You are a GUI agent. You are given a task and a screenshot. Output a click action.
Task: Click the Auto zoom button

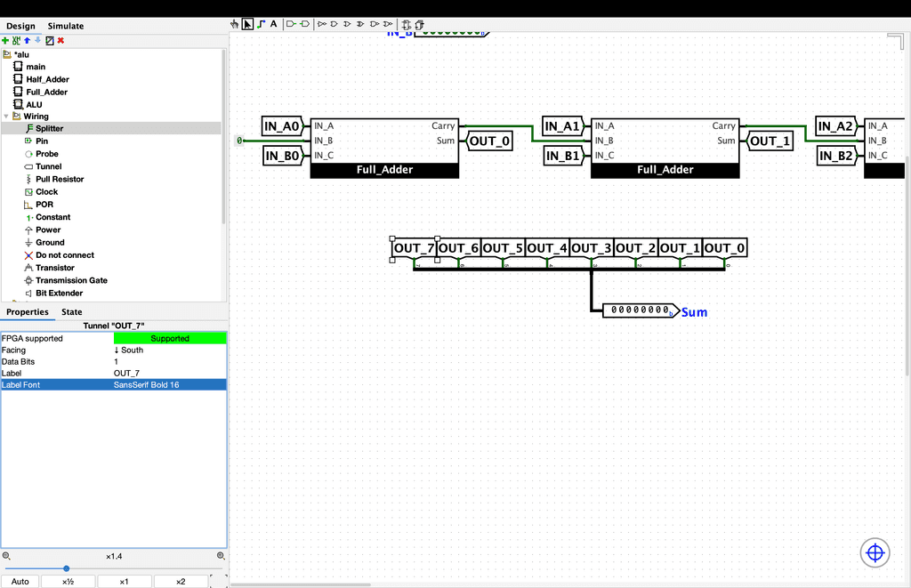[21, 582]
